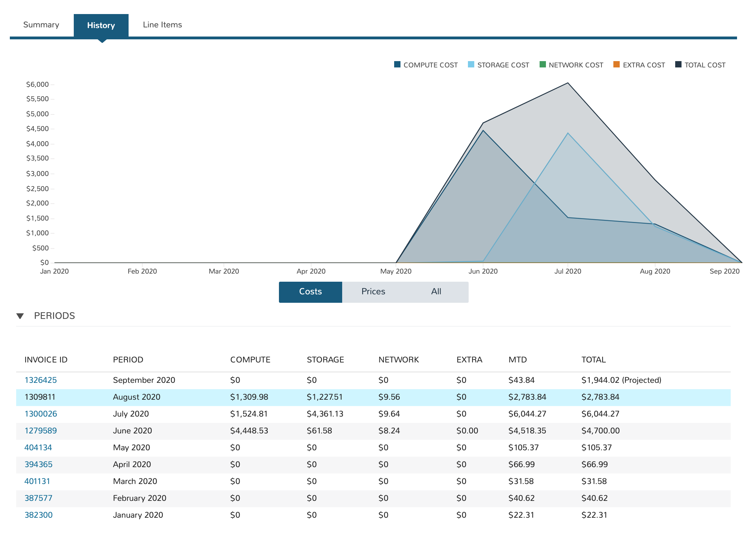Show All in the chart view
756x536 pixels.
click(436, 292)
